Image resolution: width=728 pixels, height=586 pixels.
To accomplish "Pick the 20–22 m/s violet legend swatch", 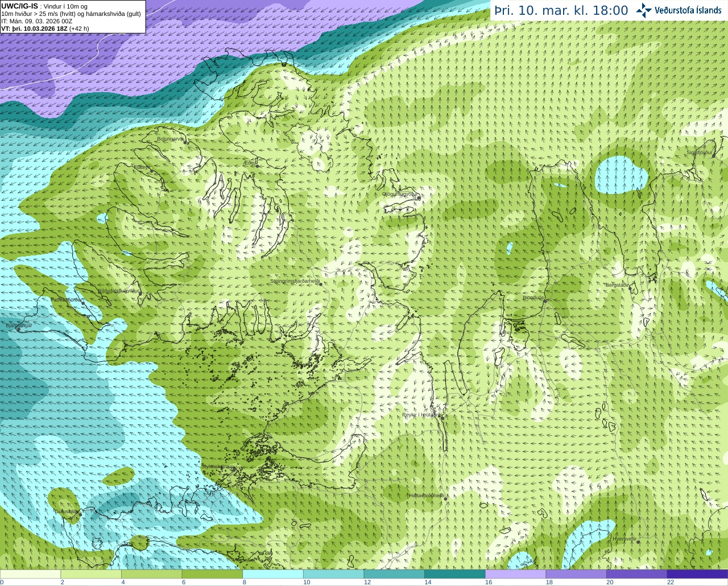I will pos(637,574).
